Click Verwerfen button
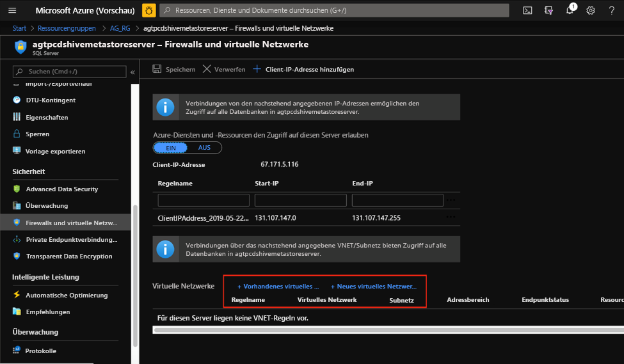Viewport: 624px width, 364px height. [x=224, y=69]
